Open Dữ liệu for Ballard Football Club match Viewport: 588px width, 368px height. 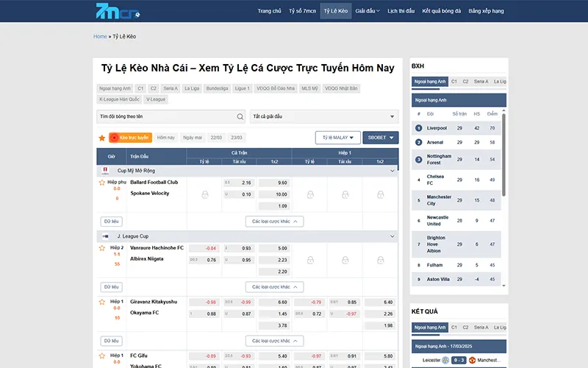point(112,222)
